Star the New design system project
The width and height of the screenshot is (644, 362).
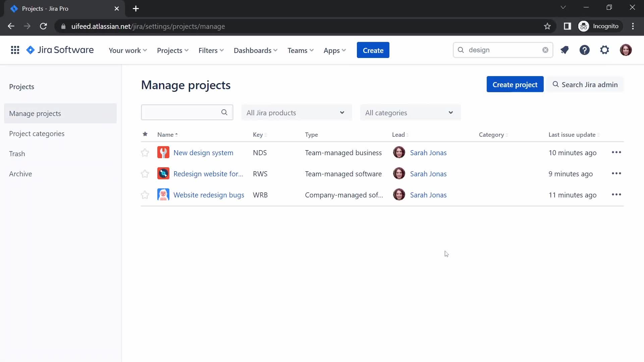(x=145, y=153)
